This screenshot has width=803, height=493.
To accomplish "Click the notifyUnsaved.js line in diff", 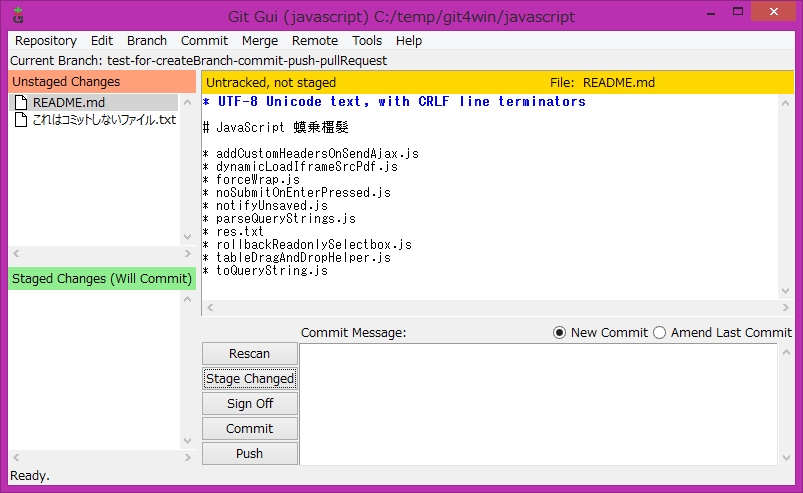I will 265,205.
